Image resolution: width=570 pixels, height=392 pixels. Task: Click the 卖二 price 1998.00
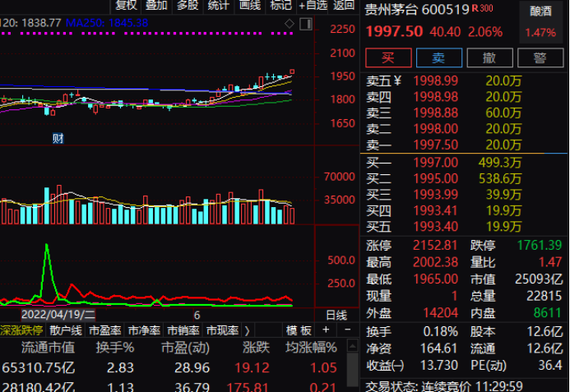[x=435, y=128]
